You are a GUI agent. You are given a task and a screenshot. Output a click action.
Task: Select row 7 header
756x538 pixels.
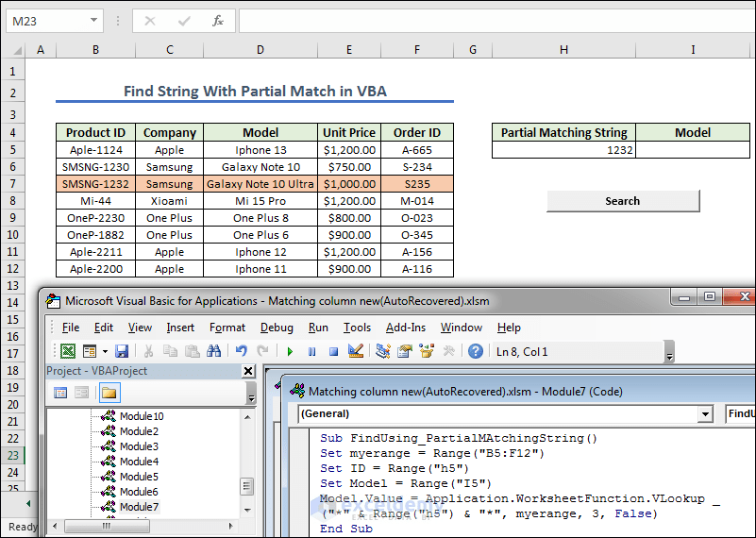tap(12, 184)
